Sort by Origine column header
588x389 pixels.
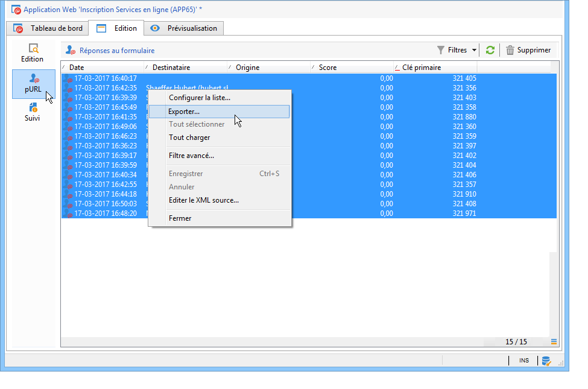click(x=269, y=67)
